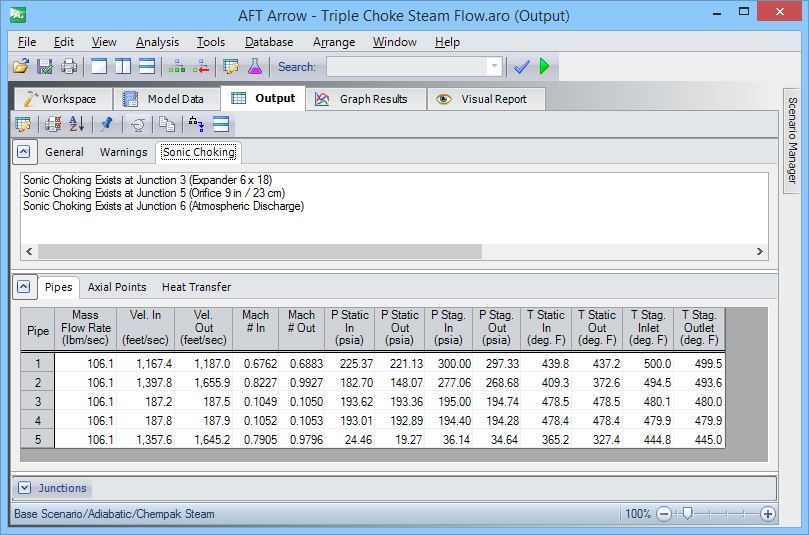Show the Heat Transfer tab
809x535 pixels.
pyautogui.click(x=196, y=287)
